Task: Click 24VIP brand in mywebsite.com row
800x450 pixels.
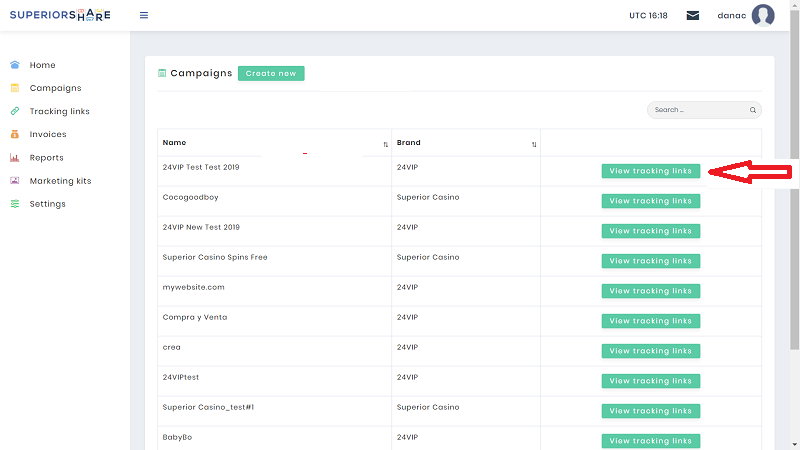Action: 407,287
